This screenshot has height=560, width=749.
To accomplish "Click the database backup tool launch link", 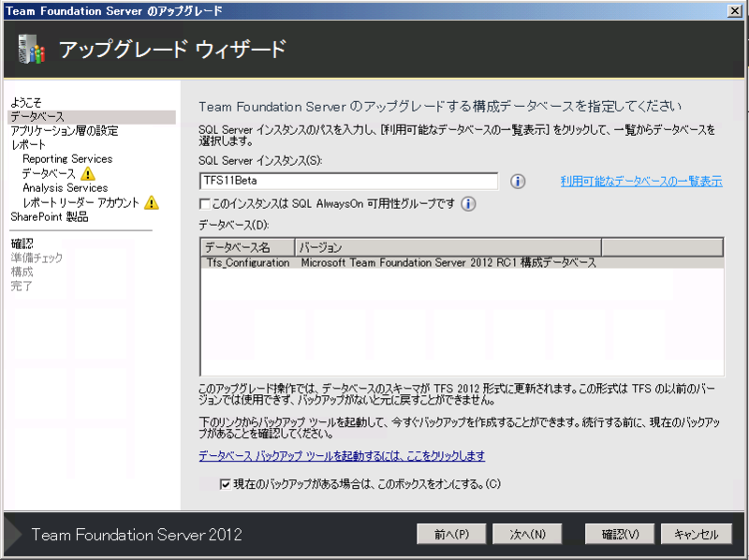I will coord(342,456).
